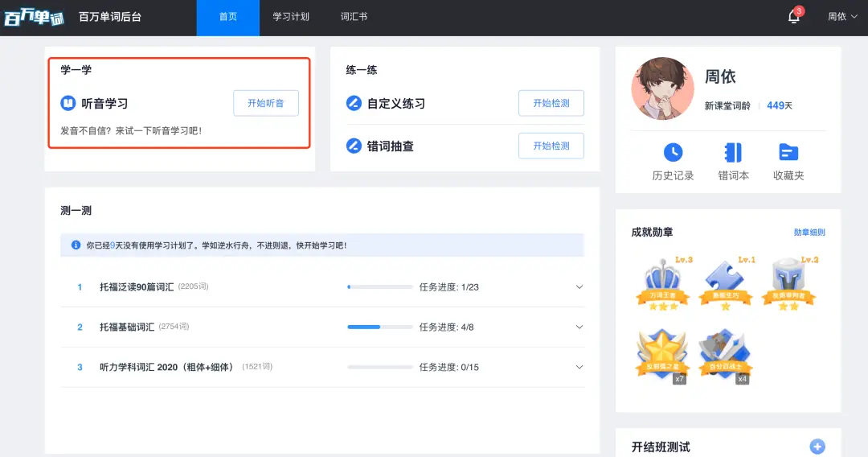Click the 成就勋章 heading
Viewport: 868px width, 457px height.
(652, 232)
